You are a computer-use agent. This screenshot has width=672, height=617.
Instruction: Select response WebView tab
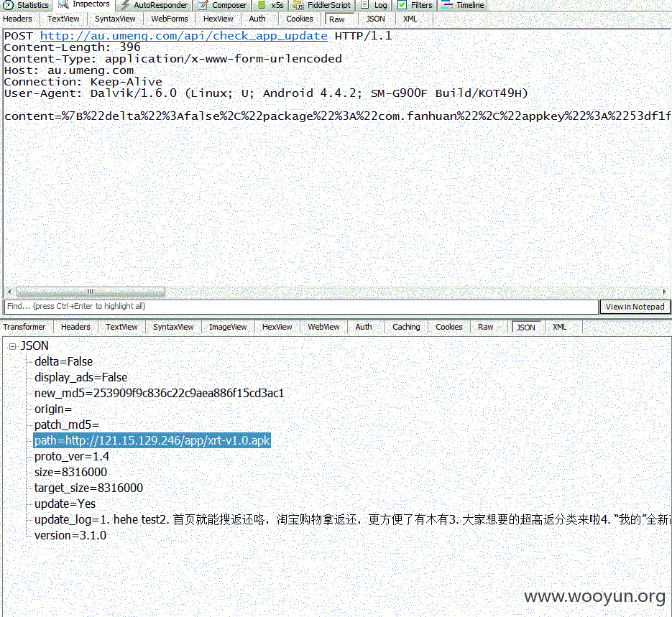coord(323,327)
